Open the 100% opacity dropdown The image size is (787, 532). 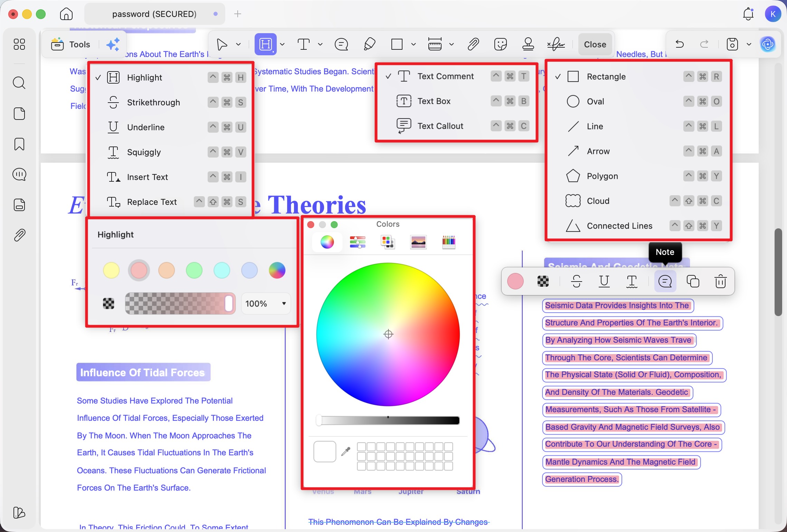pos(266,304)
